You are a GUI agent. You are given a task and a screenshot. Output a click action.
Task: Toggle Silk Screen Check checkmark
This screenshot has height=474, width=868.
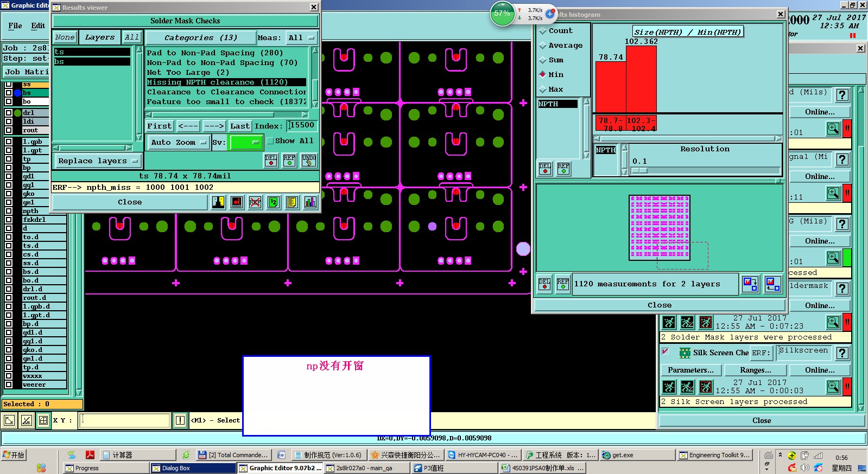[665, 351]
